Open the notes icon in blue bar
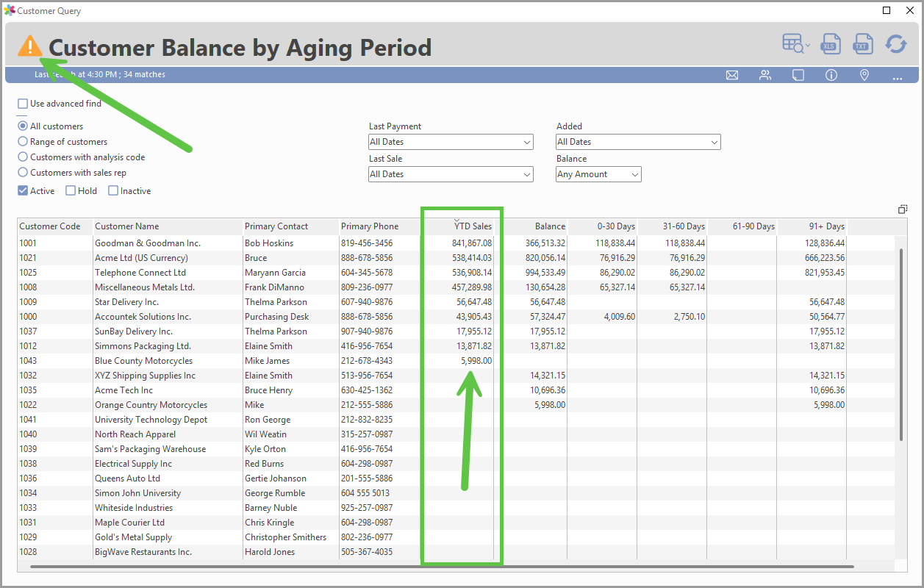The image size is (924, 588). point(798,75)
